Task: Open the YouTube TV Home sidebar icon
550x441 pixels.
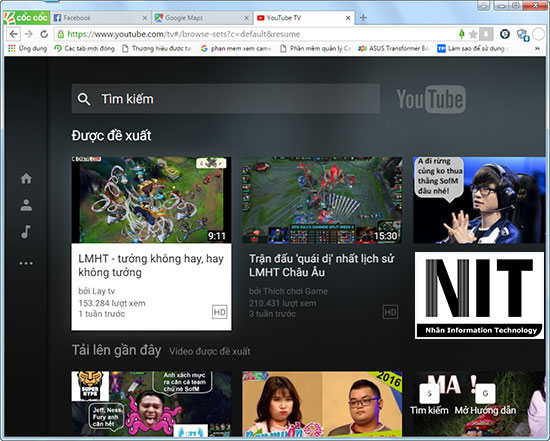Action: pyautogui.click(x=26, y=179)
